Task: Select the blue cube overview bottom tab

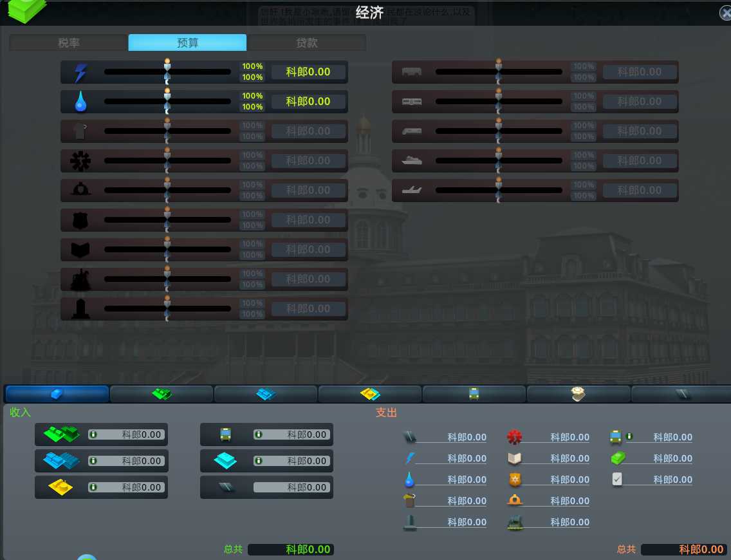Action: click(x=57, y=394)
